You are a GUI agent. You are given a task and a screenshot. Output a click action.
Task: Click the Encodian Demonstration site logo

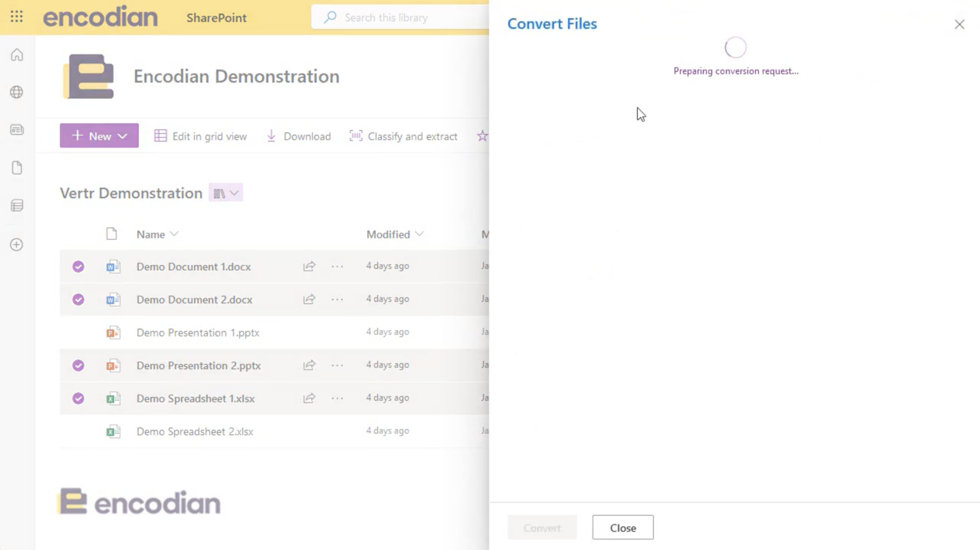coord(89,76)
